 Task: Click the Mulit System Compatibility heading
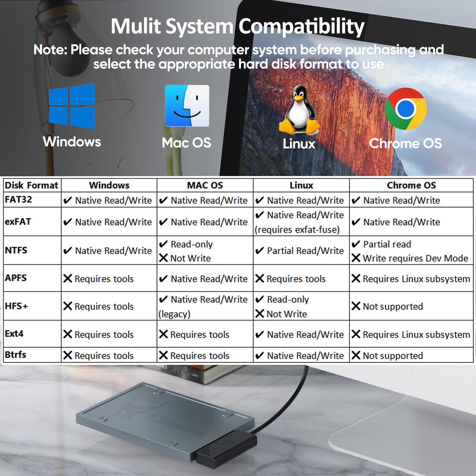238,26
